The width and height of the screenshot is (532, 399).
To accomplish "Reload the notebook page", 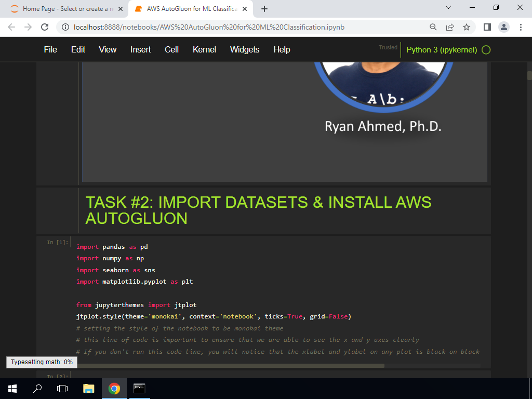I will click(x=45, y=27).
